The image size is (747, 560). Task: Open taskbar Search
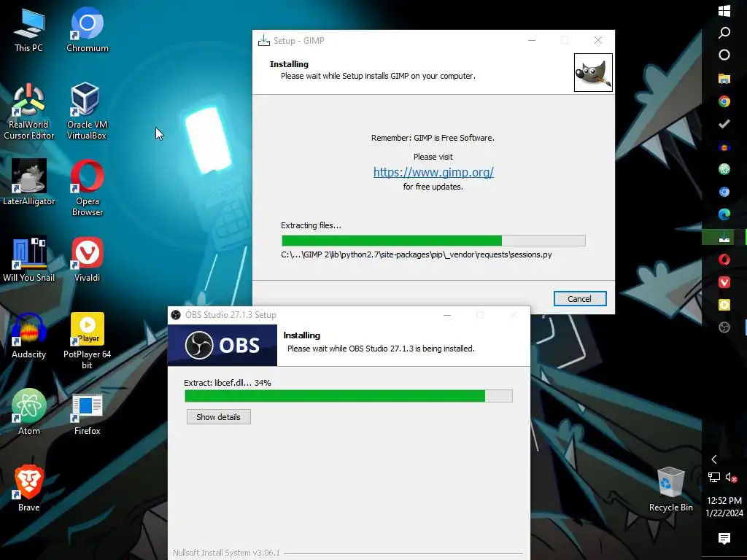[x=724, y=32]
